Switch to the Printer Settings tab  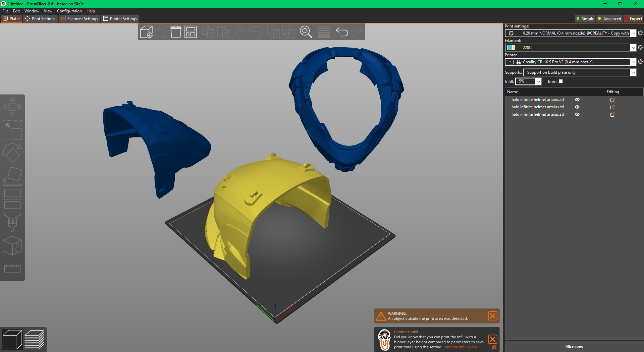[120, 19]
